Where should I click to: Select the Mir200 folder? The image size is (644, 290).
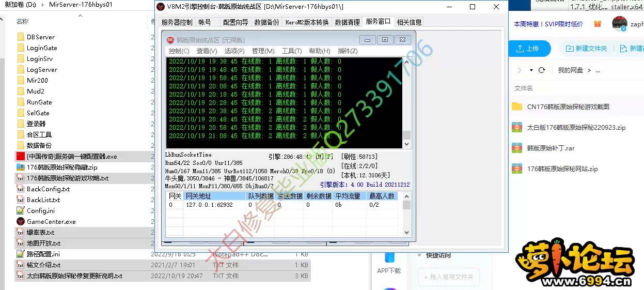pyautogui.click(x=37, y=81)
